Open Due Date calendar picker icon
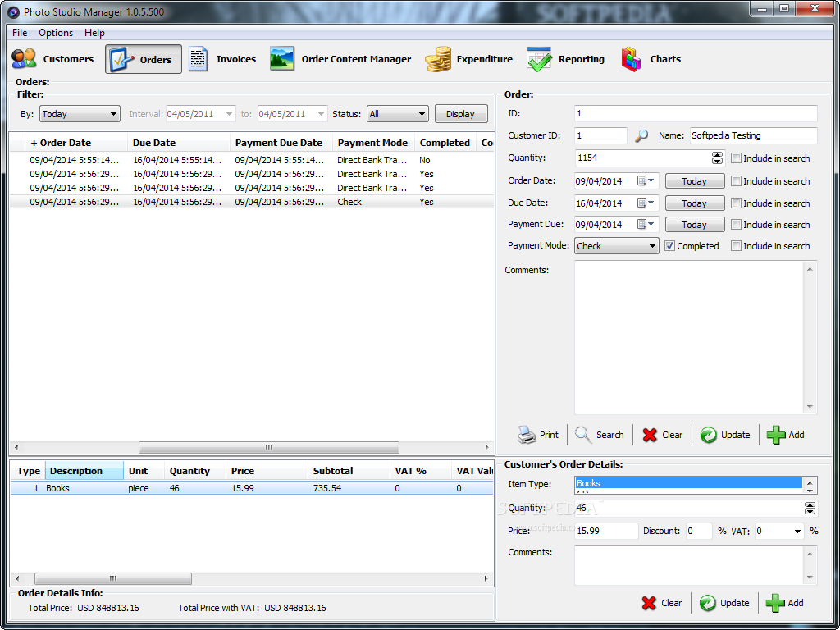Image resolution: width=840 pixels, height=630 pixels. pos(646,203)
